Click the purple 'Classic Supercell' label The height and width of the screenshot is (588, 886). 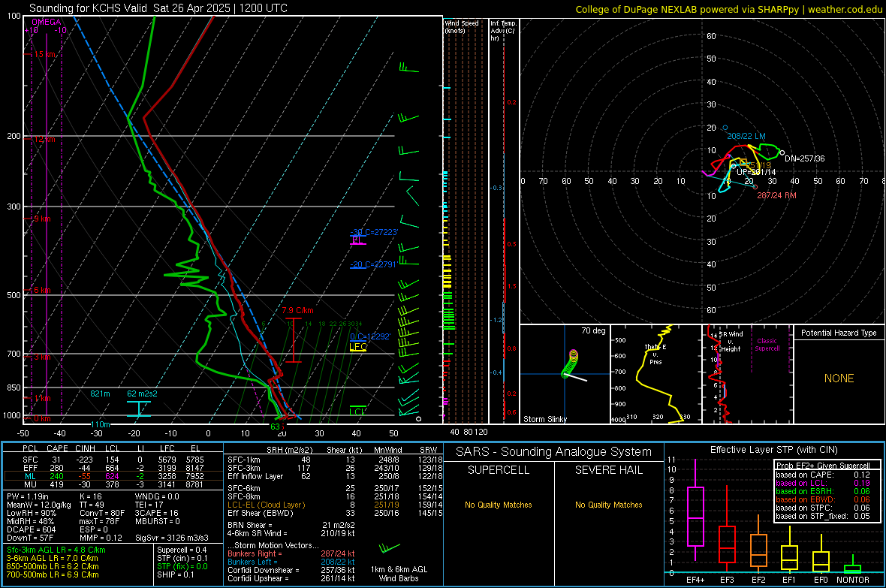point(767,345)
